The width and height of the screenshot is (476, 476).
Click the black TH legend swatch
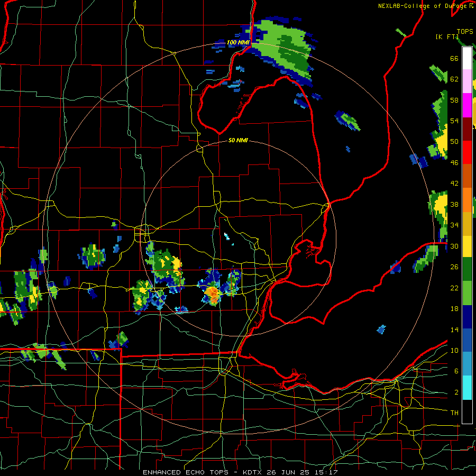click(x=467, y=411)
